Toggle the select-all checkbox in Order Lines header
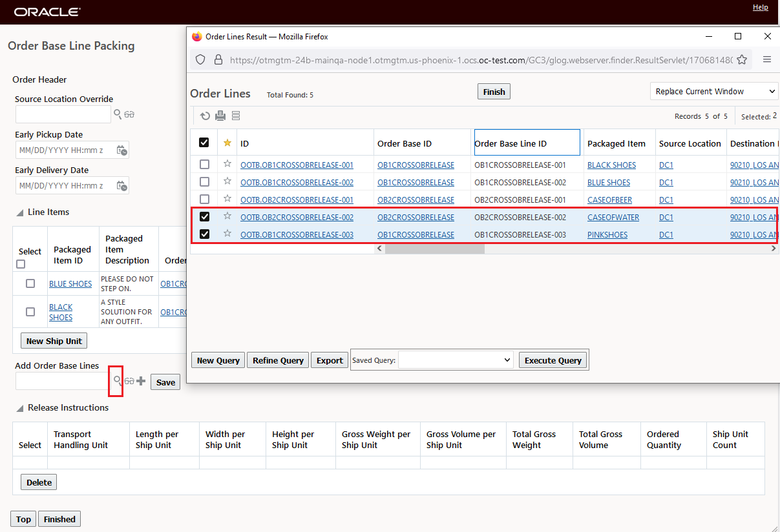Viewport: 780px width, 532px height. 204,143
